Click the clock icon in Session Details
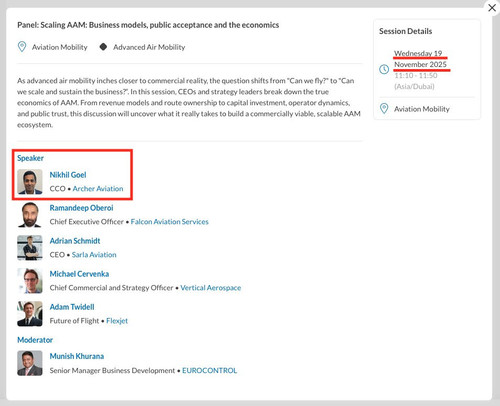The height and width of the screenshot is (406, 500). click(x=384, y=69)
